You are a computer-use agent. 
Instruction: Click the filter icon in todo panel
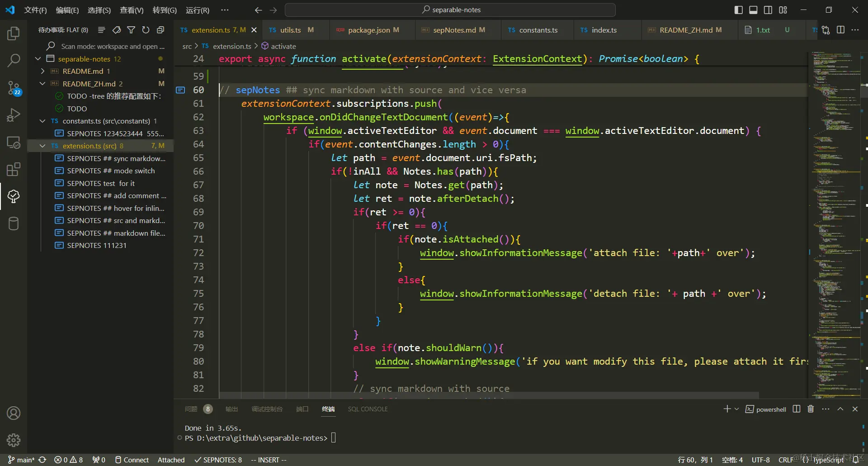click(131, 30)
